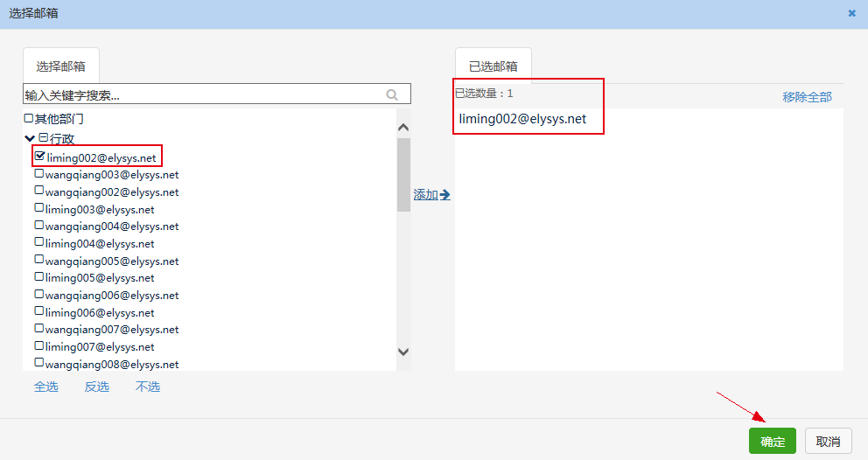Click the 添加 arrow to add mailboxes
This screenshot has height=460, width=868.
pos(431,195)
